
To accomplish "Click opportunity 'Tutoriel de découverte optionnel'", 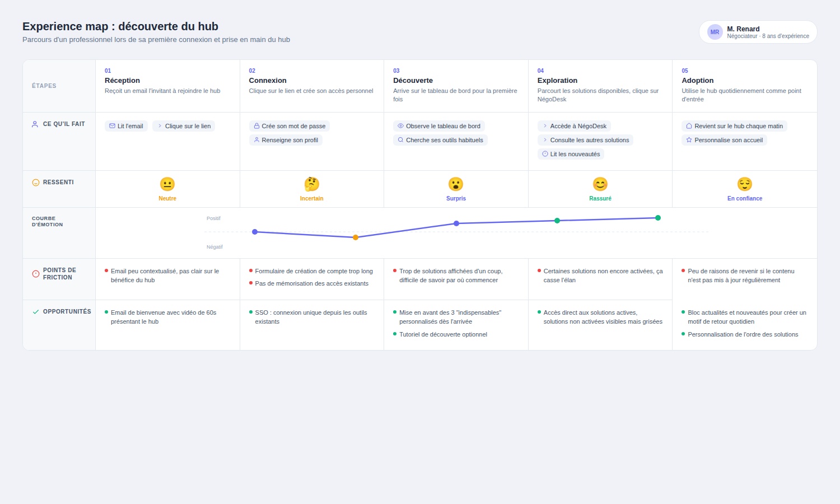I will coord(443,334).
